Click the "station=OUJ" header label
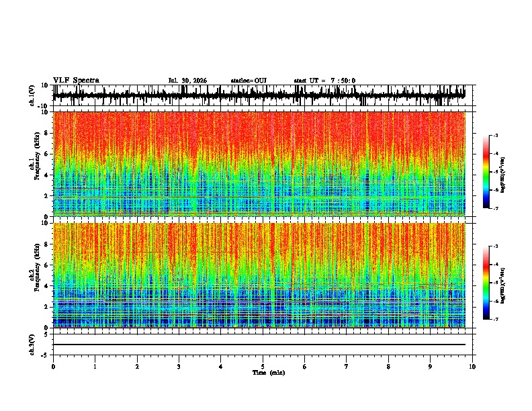This screenshot has height=411, width=532. pyautogui.click(x=249, y=81)
